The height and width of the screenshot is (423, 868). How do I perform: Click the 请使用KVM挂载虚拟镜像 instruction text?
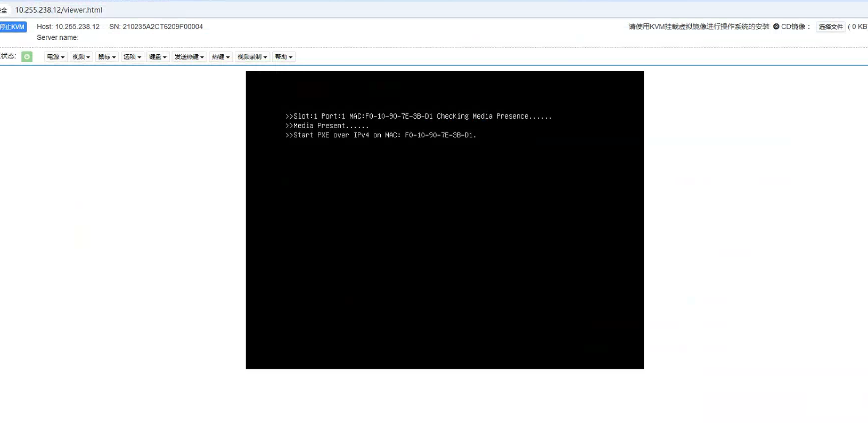[699, 27]
